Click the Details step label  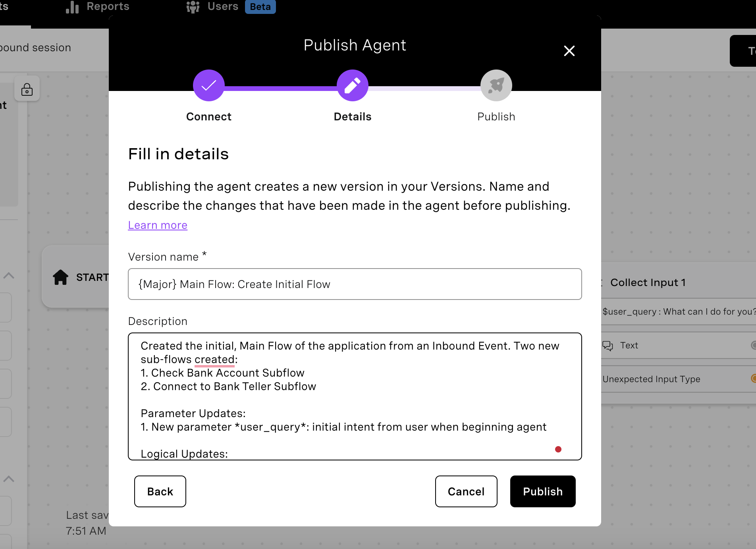point(352,116)
